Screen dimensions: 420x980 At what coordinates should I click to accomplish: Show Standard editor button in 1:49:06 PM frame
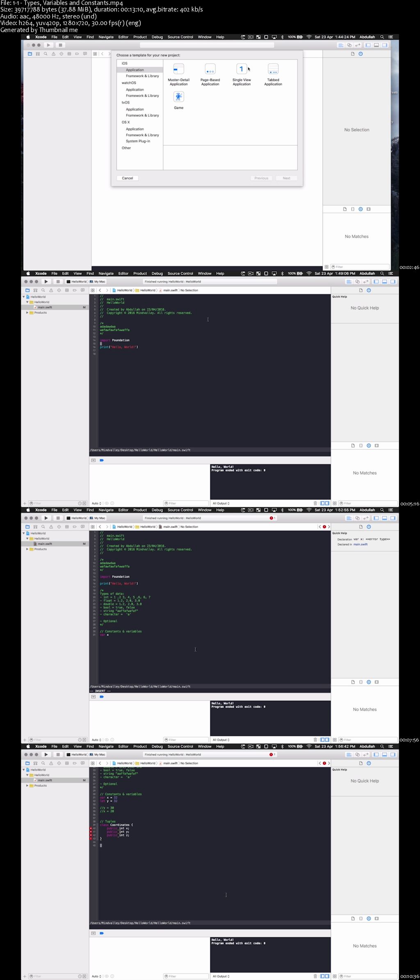tap(349, 282)
